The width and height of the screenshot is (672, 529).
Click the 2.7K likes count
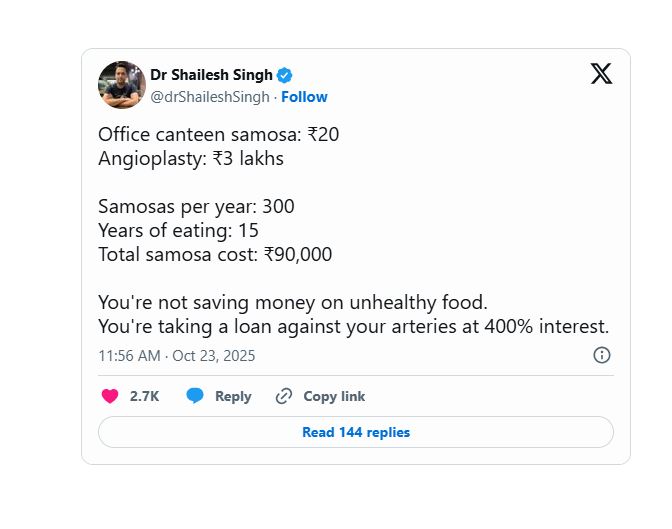click(x=144, y=396)
